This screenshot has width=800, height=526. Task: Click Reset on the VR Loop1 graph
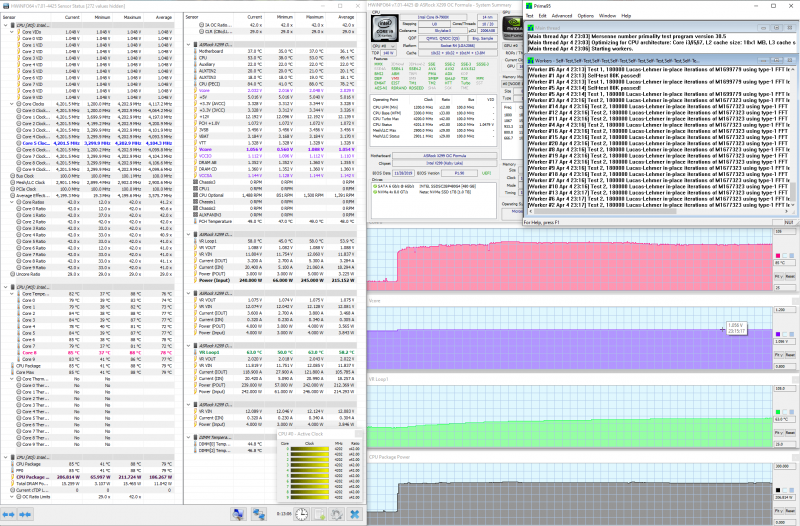pos(790,433)
